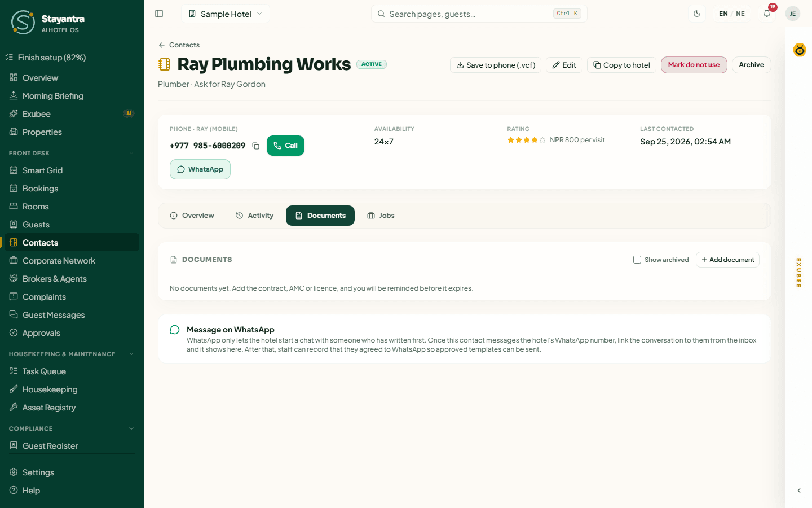Open Exubee assistant owl icon
The image size is (812, 508).
point(800,50)
